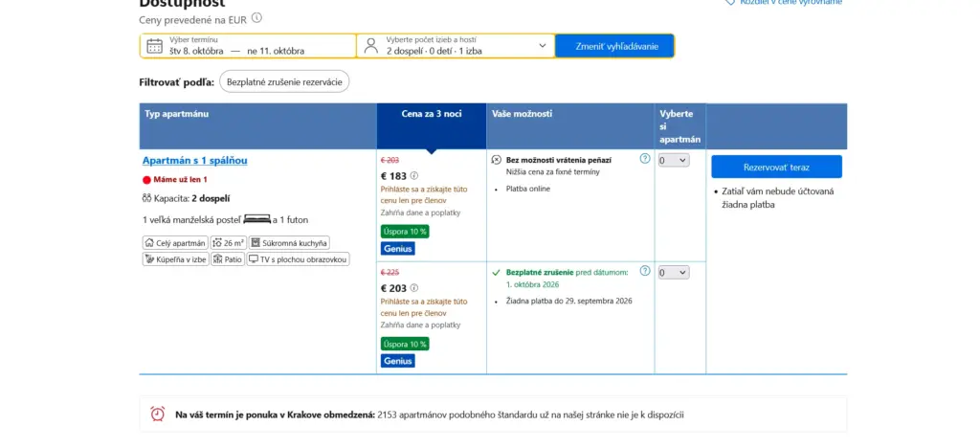Click 'Kúpeľňa v izbe' amenity tag
The height and width of the screenshot is (448, 980).
coord(176,258)
